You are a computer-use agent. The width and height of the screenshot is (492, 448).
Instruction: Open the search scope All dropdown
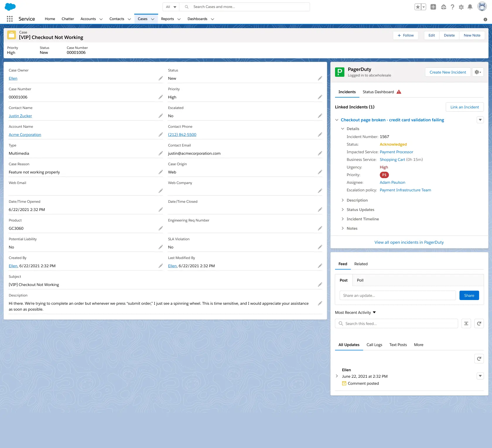click(x=171, y=7)
